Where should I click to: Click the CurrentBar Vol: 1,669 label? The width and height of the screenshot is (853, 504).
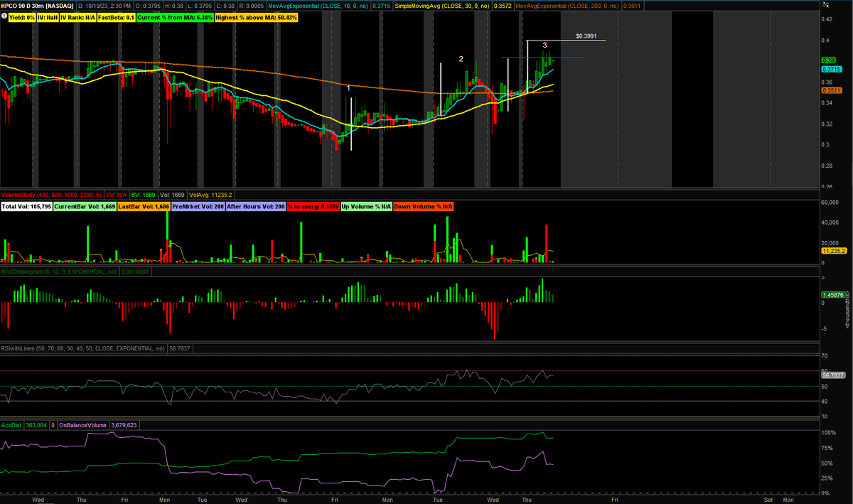click(84, 206)
